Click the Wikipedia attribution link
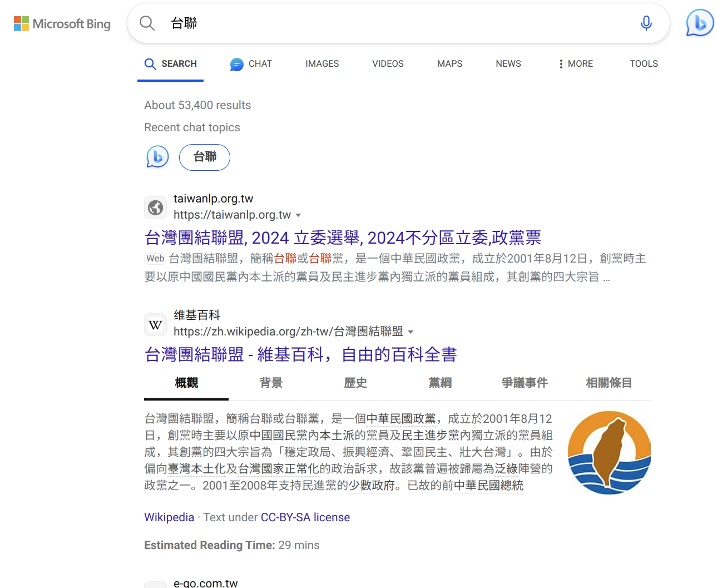The height and width of the screenshot is (588, 717). [x=169, y=517]
